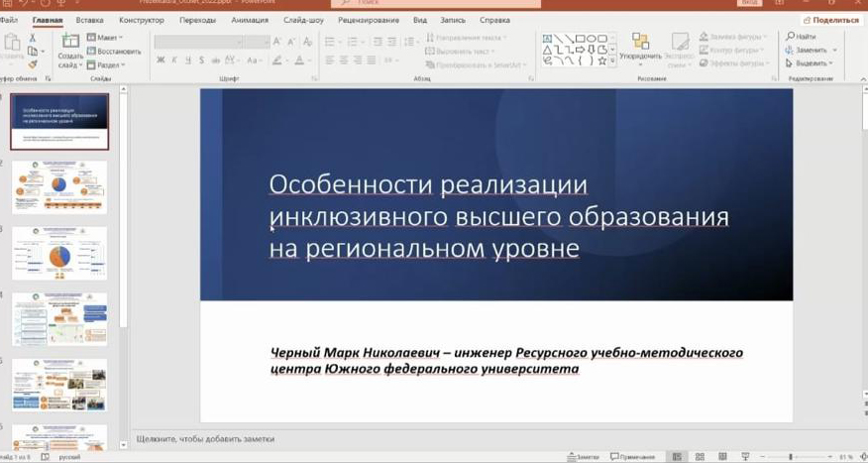This screenshot has height=463, width=868.
Task: Apply bold Ж formatting
Action: coord(161,59)
